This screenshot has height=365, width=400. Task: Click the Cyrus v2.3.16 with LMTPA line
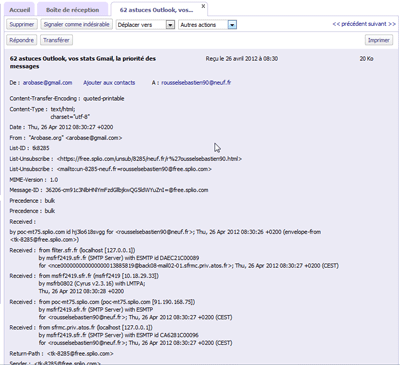92,284
